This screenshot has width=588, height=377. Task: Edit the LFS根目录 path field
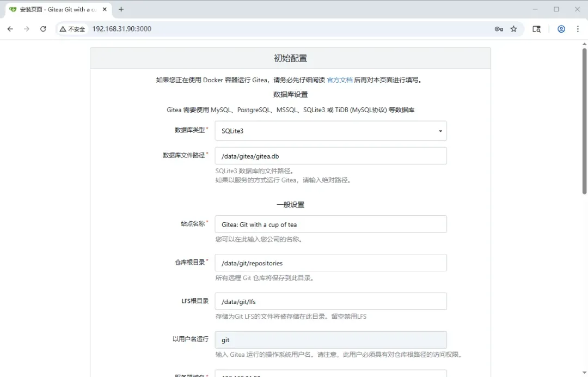tap(331, 301)
